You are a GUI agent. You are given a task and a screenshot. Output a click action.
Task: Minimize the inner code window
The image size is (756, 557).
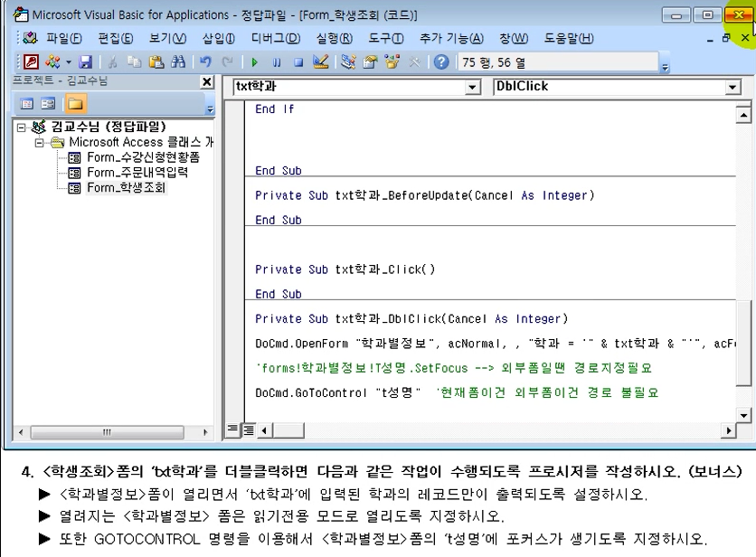[710, 39]
